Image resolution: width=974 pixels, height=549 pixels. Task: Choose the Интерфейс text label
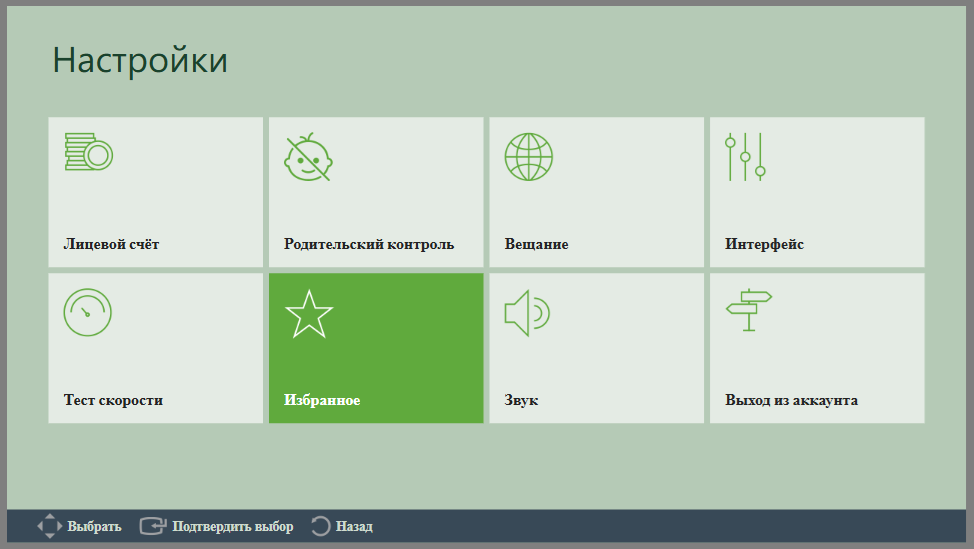764,244
